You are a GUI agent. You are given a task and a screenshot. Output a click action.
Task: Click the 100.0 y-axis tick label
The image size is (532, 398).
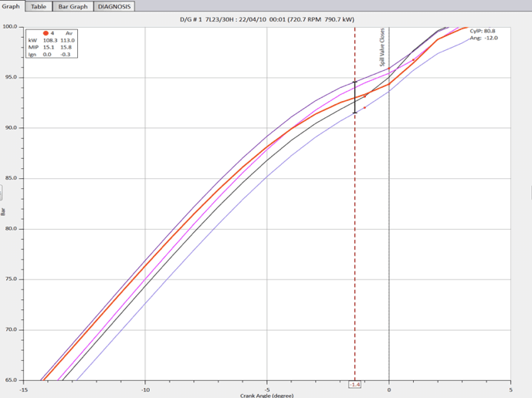pyautogui.click(x=10, y=26)
